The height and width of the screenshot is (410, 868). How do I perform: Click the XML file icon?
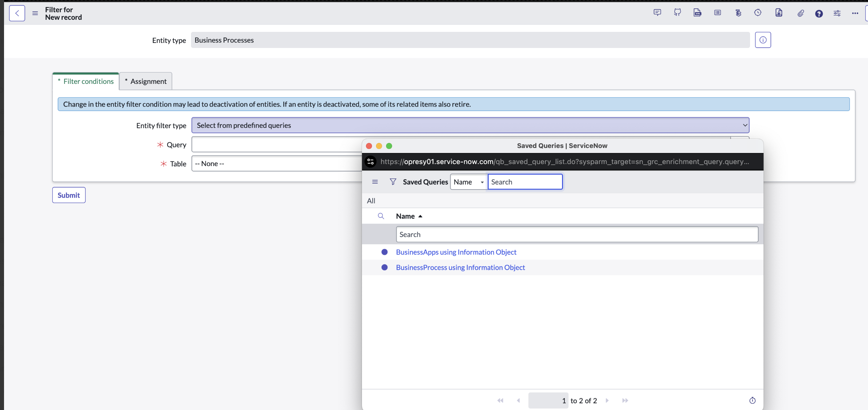(697, 13)
